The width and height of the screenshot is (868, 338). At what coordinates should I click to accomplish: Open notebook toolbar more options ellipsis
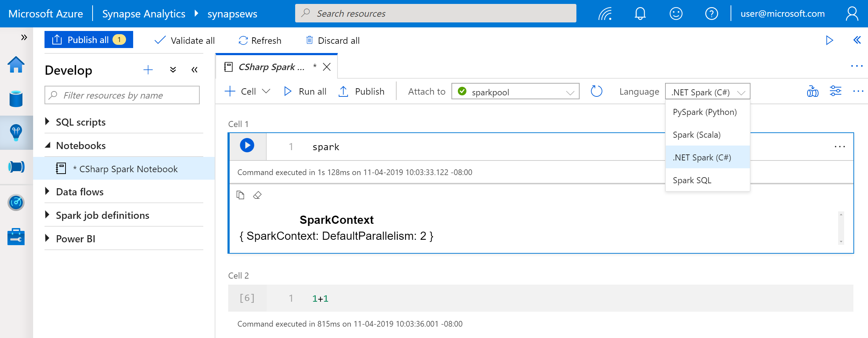[858, 91]
